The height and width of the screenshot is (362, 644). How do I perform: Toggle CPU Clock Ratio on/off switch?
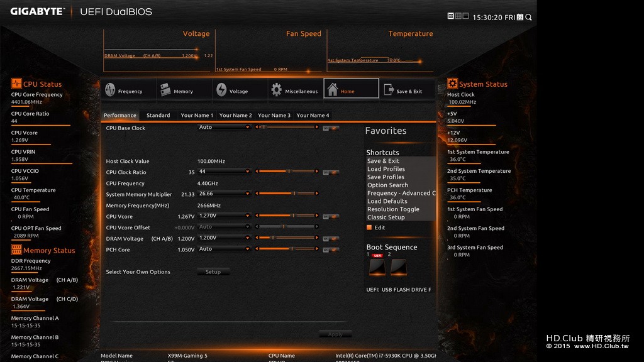[x=331, y=172]
